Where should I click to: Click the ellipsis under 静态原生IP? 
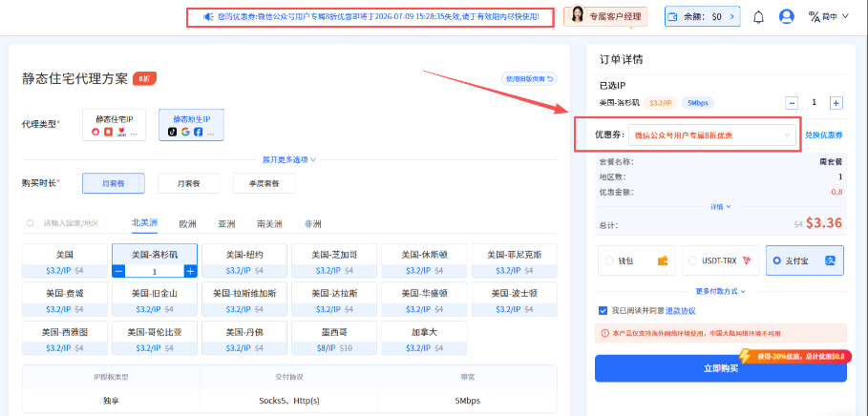(211, 133)
